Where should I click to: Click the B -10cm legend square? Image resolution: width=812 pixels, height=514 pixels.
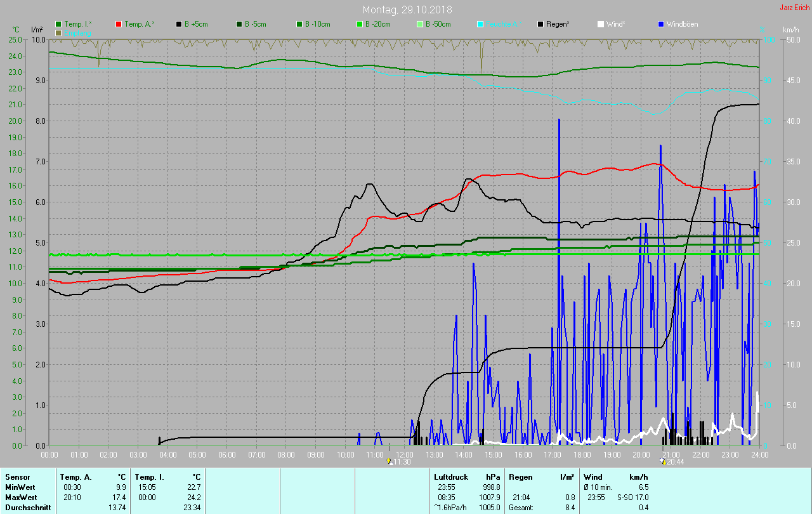tap(299, 24)
